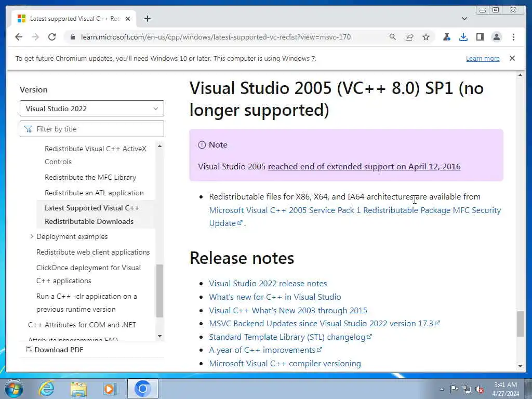View site information padlock icon
532x399 pixels.
tap(72, 37)
